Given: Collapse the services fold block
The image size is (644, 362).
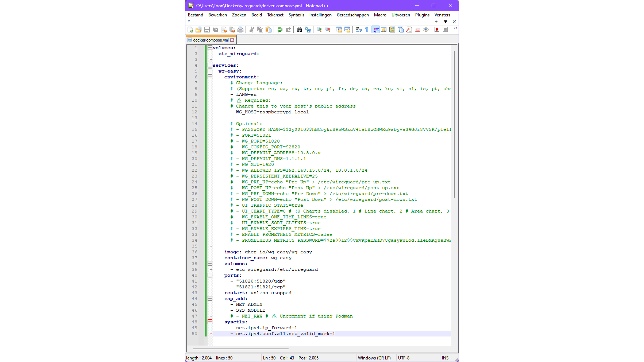Looking at the screenshot, I should [x=210, y=65].
